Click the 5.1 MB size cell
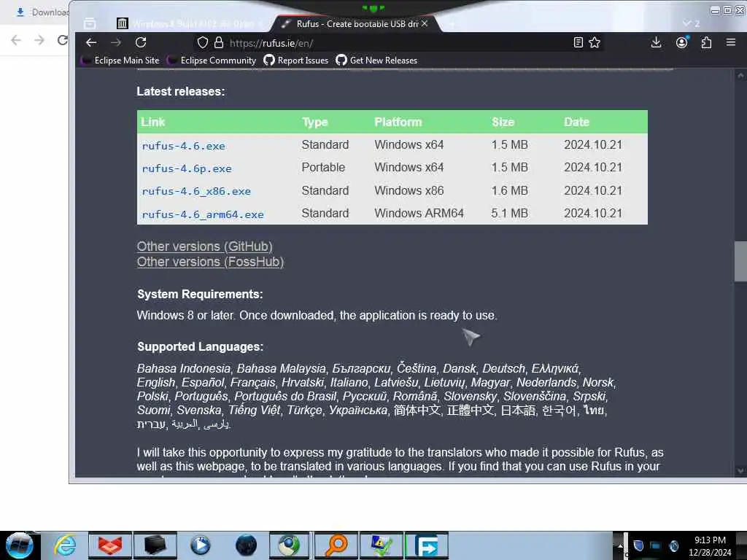 tap(509, 214)
